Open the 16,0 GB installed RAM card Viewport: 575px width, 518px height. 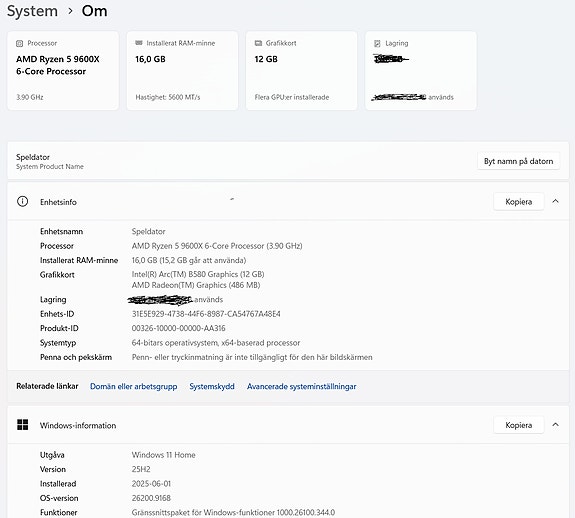182,70
